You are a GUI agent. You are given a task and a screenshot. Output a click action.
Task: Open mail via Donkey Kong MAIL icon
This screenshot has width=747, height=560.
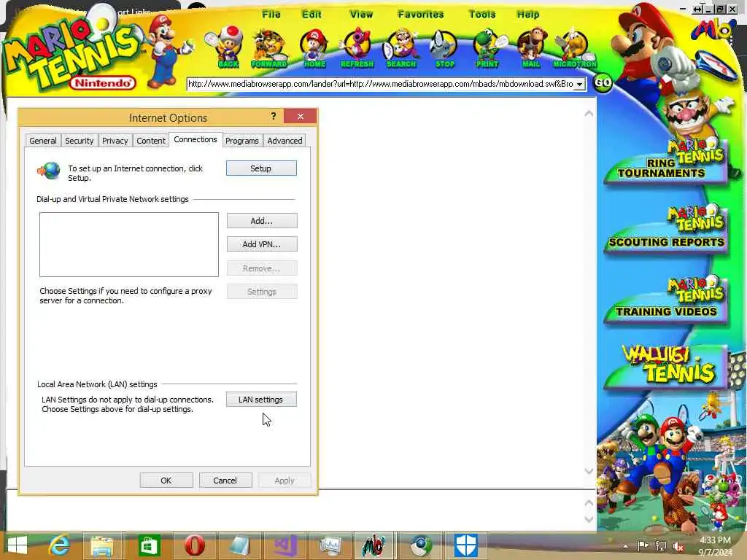531,47
